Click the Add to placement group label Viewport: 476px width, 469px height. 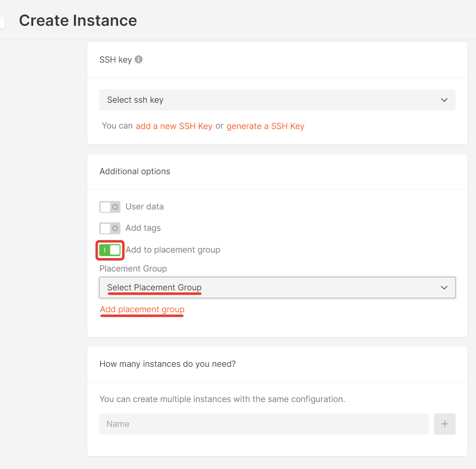pyautogui.click(x=173, y=250)
